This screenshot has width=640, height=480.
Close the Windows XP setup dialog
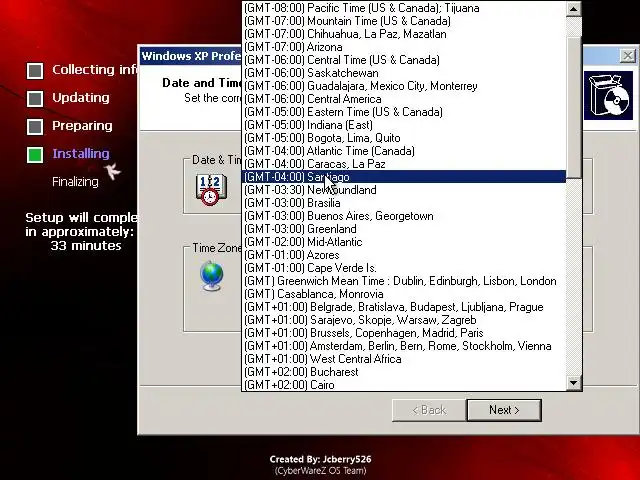(628, 56)
